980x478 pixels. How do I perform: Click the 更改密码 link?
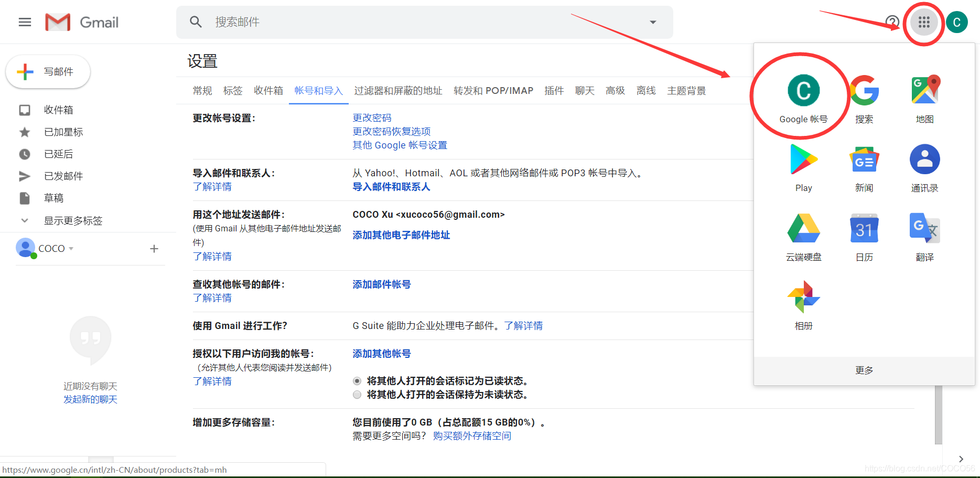[x=372, y=118]
